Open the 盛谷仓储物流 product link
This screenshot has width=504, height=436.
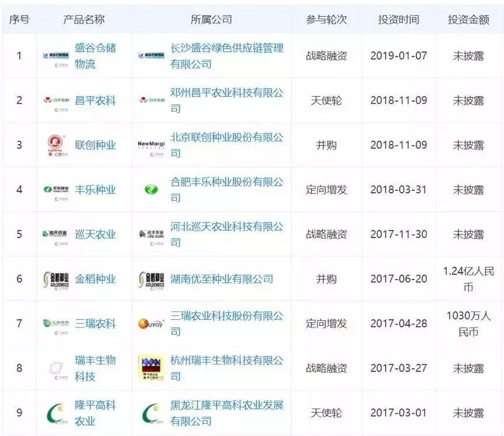click(x=95, y=56)
